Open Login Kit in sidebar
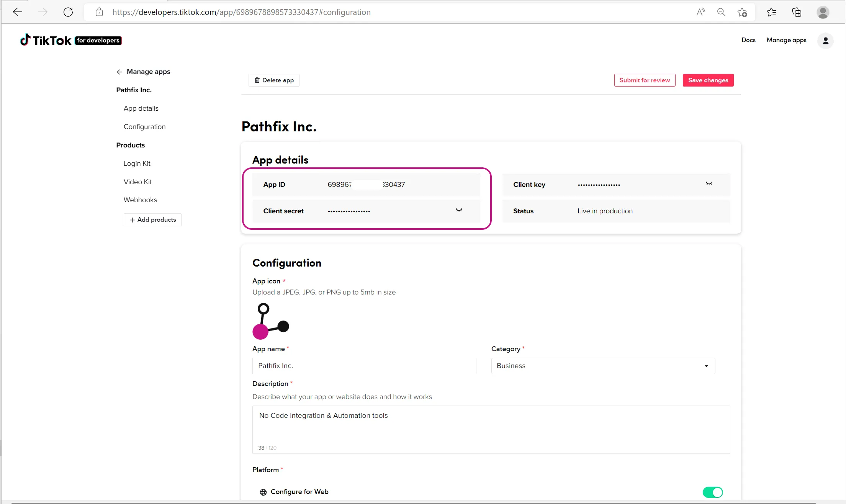This screenshot has height=504, width=846. pyautogui.click(x=137, y=164)
